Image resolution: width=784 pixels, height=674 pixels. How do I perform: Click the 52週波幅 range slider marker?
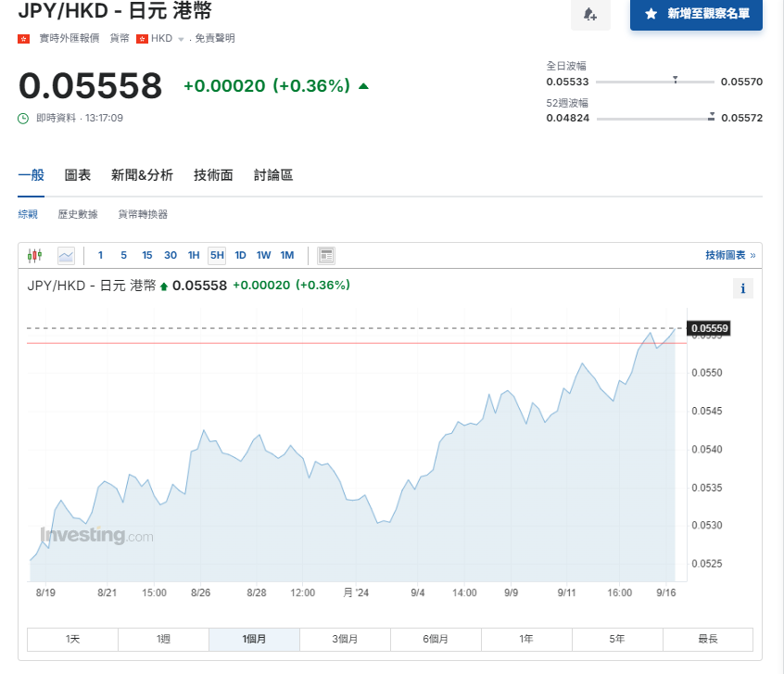[711, 116]
